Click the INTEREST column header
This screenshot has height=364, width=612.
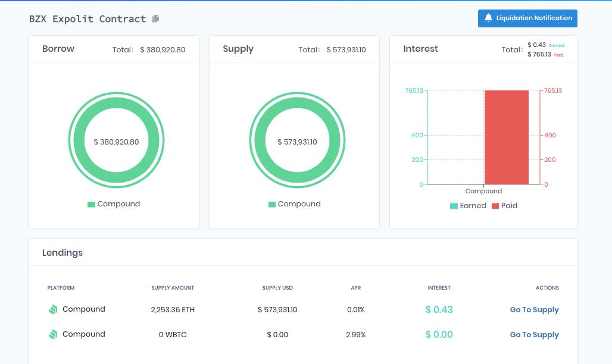[x=439, y=288]
